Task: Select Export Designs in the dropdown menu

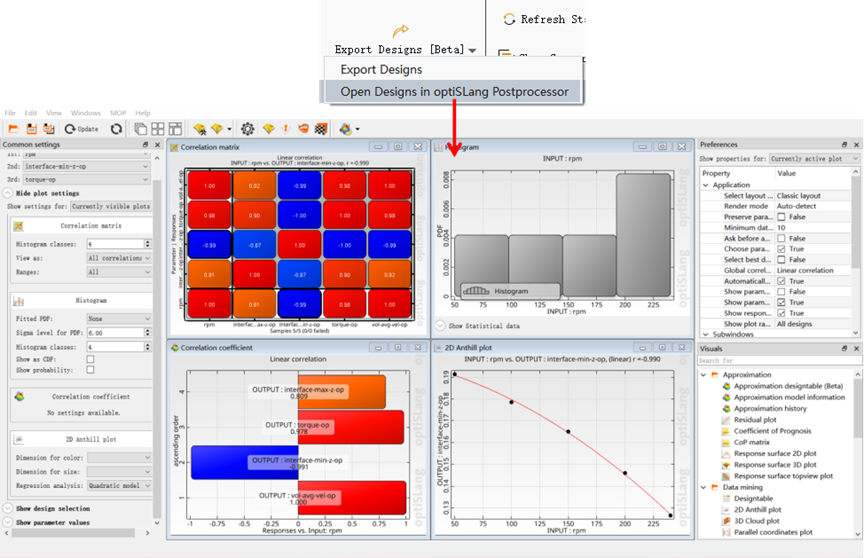Action: pos(451,69)
